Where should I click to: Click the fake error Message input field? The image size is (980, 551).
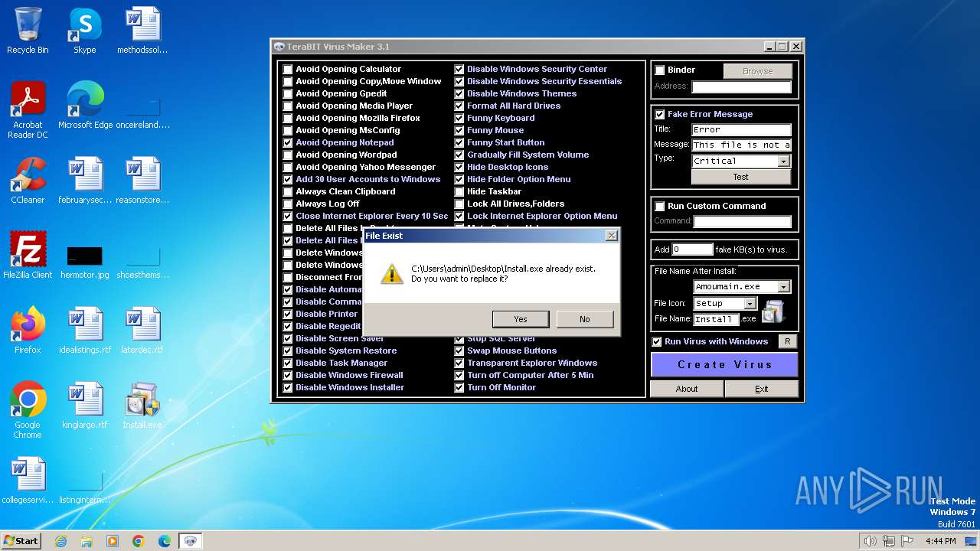tap(741, 145)
